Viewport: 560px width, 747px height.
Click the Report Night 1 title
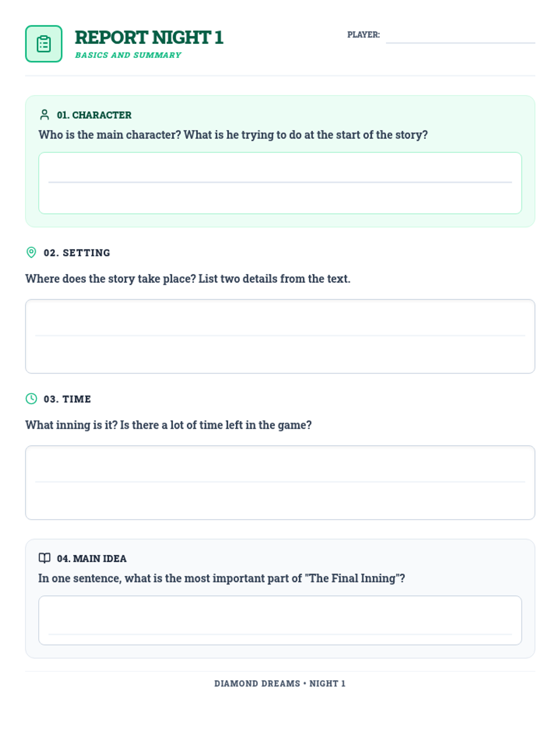coord(149,37)
